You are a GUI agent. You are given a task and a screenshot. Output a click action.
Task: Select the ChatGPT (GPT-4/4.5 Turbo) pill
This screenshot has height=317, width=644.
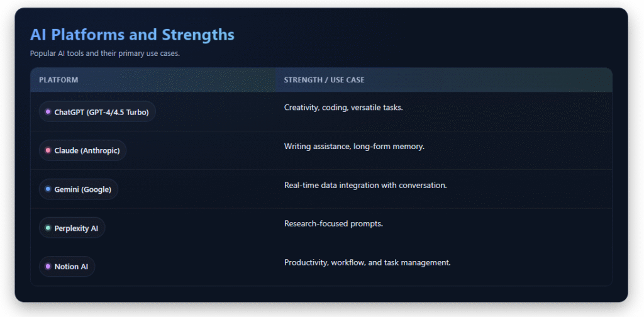[97, 112]
